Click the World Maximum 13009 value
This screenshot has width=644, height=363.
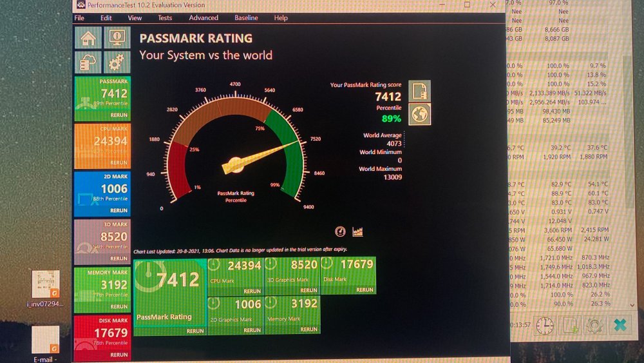[x=393, y=177]
